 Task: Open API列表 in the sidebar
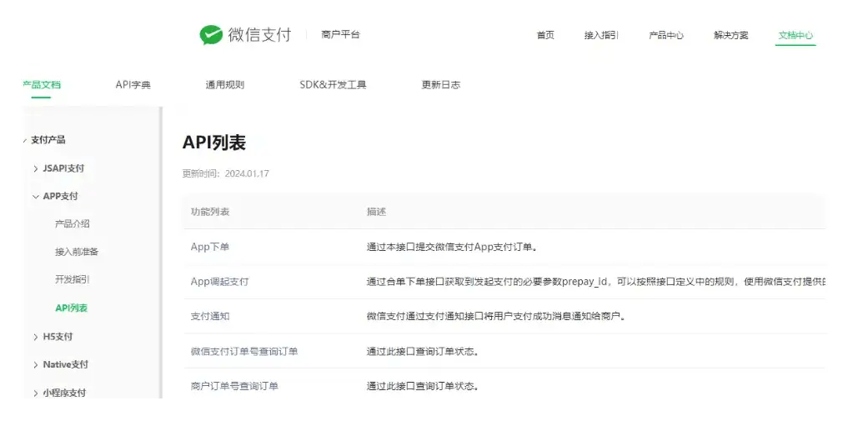[x=72, y=308]
